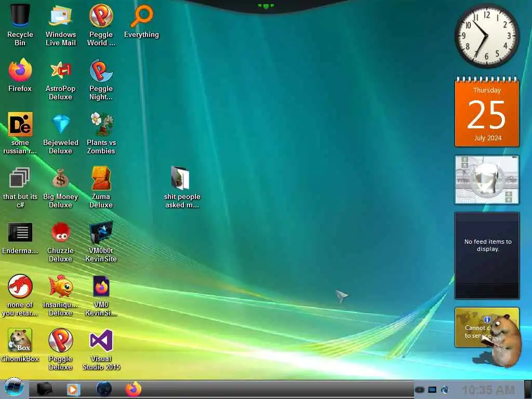Click the 'No feed items to display' gadget
Viewport: 532px width, 399px height.
487,256
